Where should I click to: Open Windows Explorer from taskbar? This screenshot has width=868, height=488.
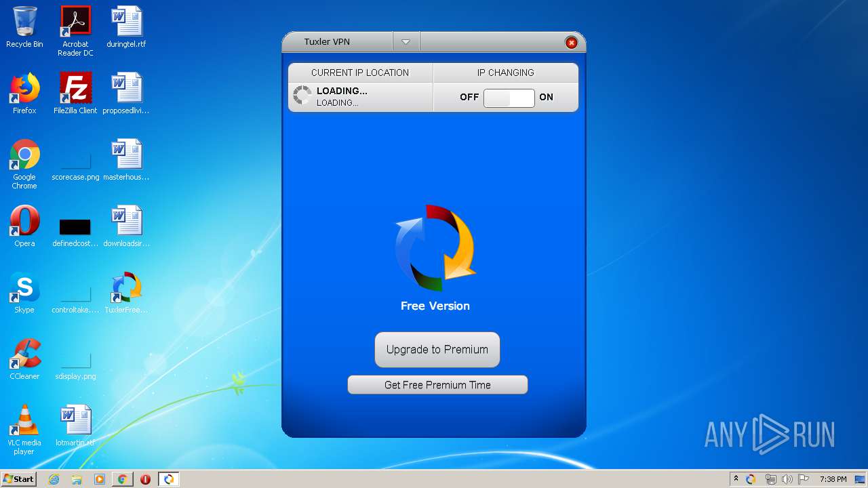pos(77,479)
